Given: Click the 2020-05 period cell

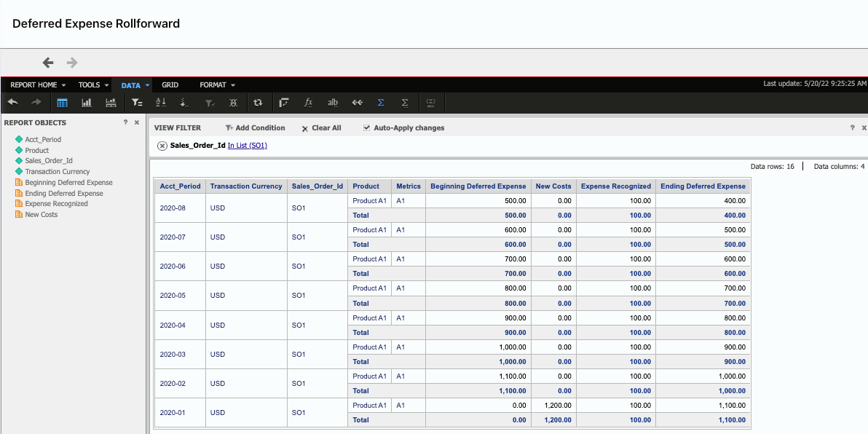Looking at the screenshot, I should pyautogui.click(x=181, y=296).
